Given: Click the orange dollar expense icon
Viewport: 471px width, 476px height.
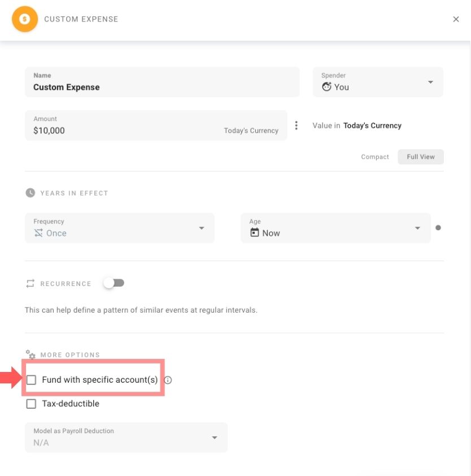Looking at the screenshot, I should [x=25, y=19].
